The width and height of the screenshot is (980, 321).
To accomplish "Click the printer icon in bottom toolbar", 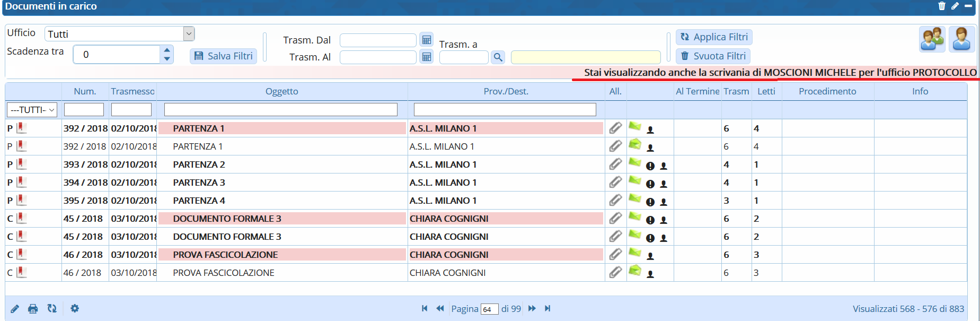I will coord(33,309).
